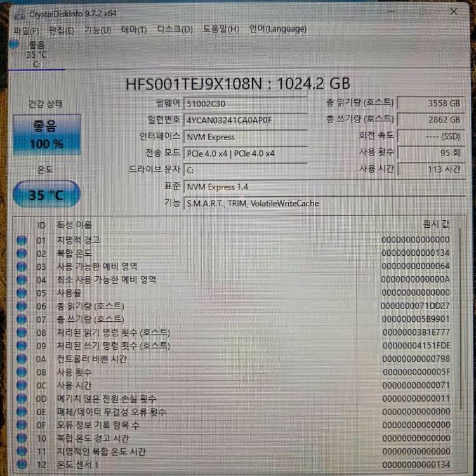
Task: Click the status orb for row 03 사용 가능한 예비 영역
Action: tap(22, 267)
